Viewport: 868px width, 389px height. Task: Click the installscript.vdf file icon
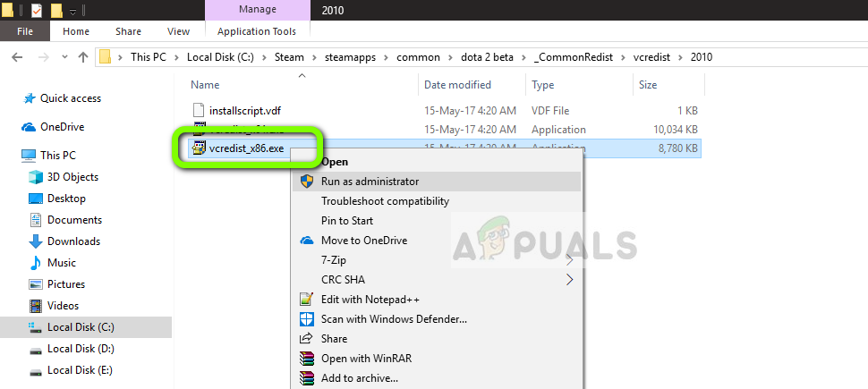click(199, 111)
